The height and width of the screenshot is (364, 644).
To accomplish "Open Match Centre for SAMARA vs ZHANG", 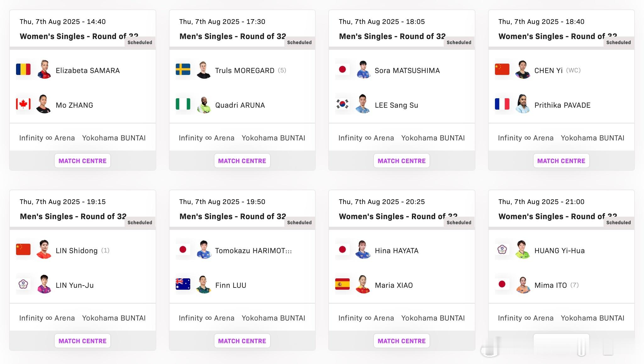I will click(82, 161).
